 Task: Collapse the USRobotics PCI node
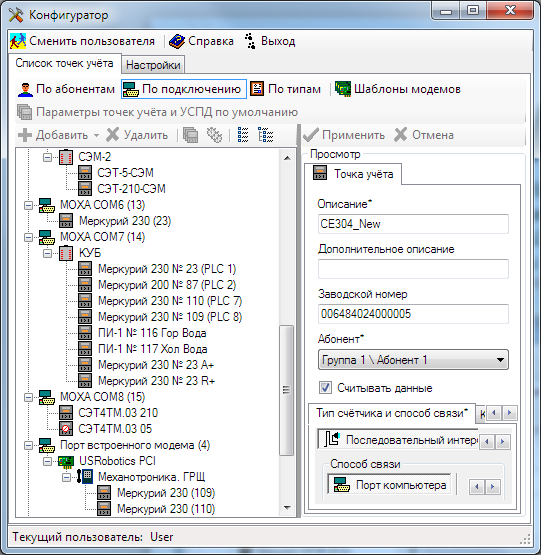[x=47, y=461]
